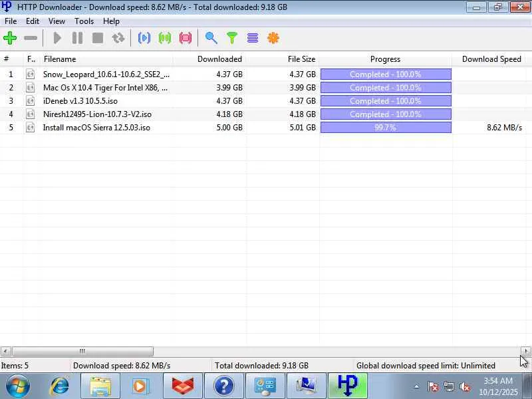Click the blue Pause active downloads icon
This screenshot has width=532, height=399.
(x=144, y=38)
